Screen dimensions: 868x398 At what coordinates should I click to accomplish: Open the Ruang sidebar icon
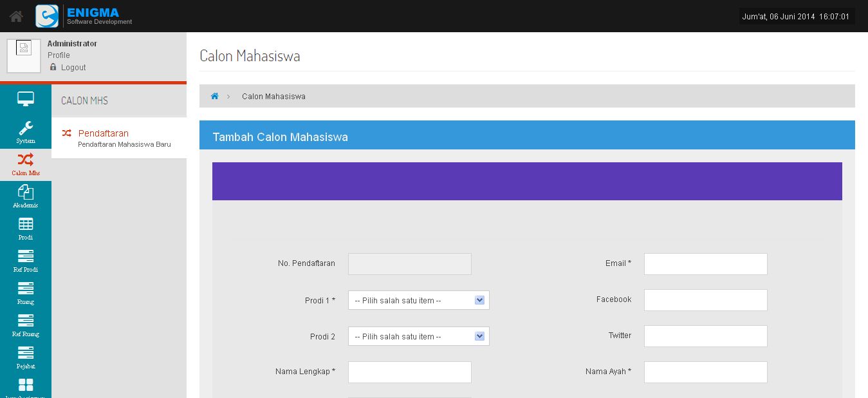click(x=26, y=293)
